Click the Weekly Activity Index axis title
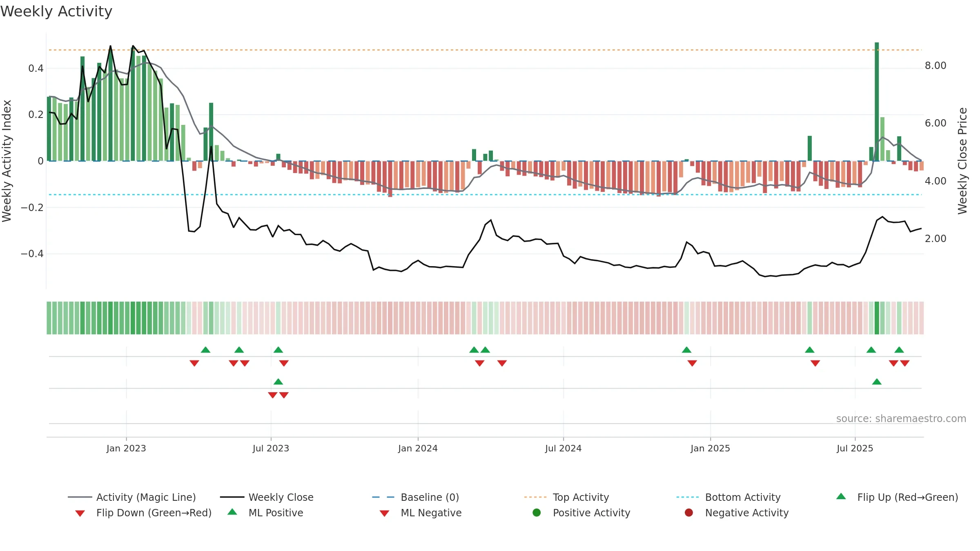The height and width of the screenshot is (551, 980). pyautogui.click(x=7, y=161)
